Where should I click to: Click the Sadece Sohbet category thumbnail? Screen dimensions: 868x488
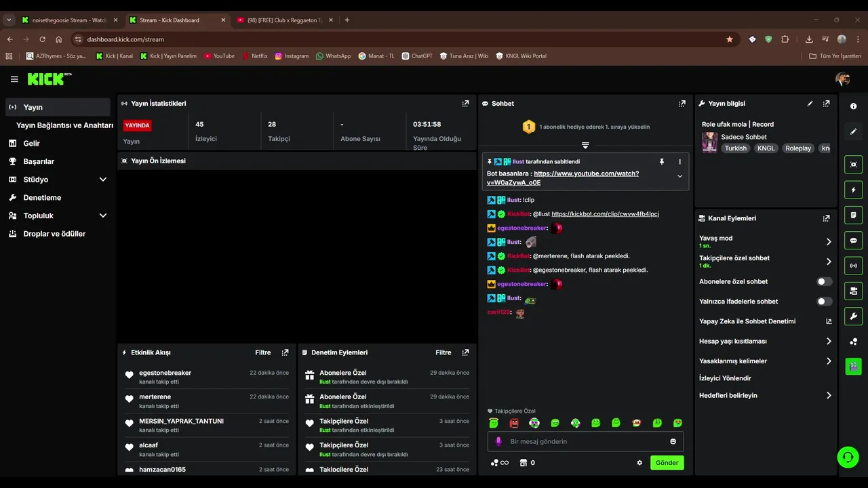coord(709,142)
